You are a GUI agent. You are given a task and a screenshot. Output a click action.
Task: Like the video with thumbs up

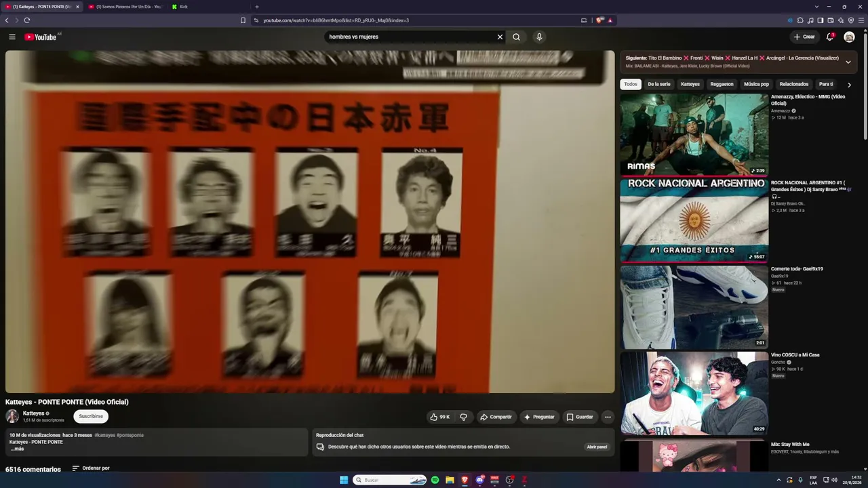click(x=440, y=417)
